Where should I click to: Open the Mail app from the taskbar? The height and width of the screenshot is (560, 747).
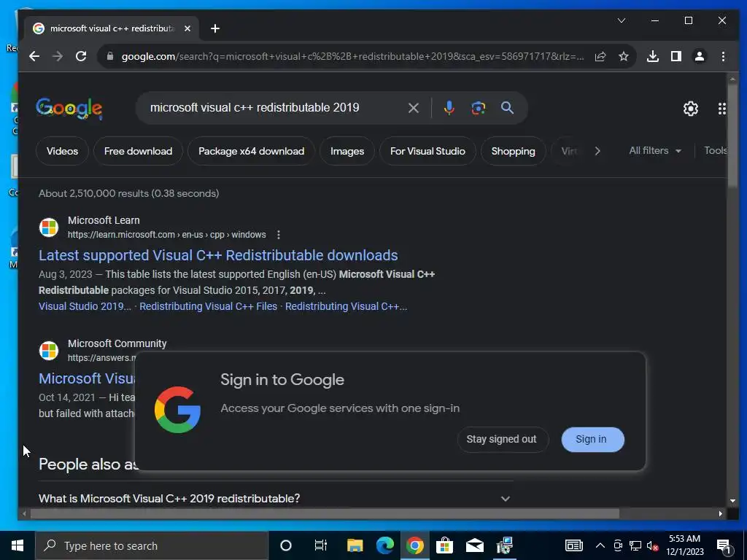point(474,545)
